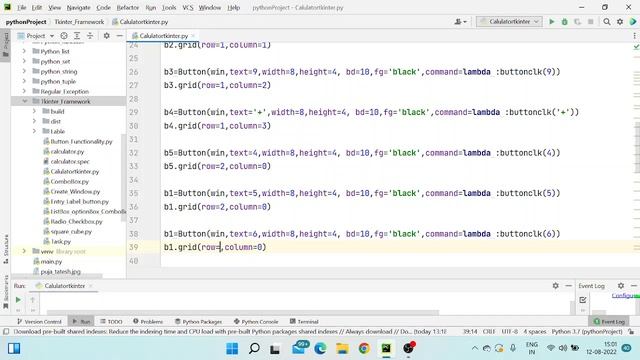
Task: Click UTF-8 encoding in status bar
Action: pos(509,332)
